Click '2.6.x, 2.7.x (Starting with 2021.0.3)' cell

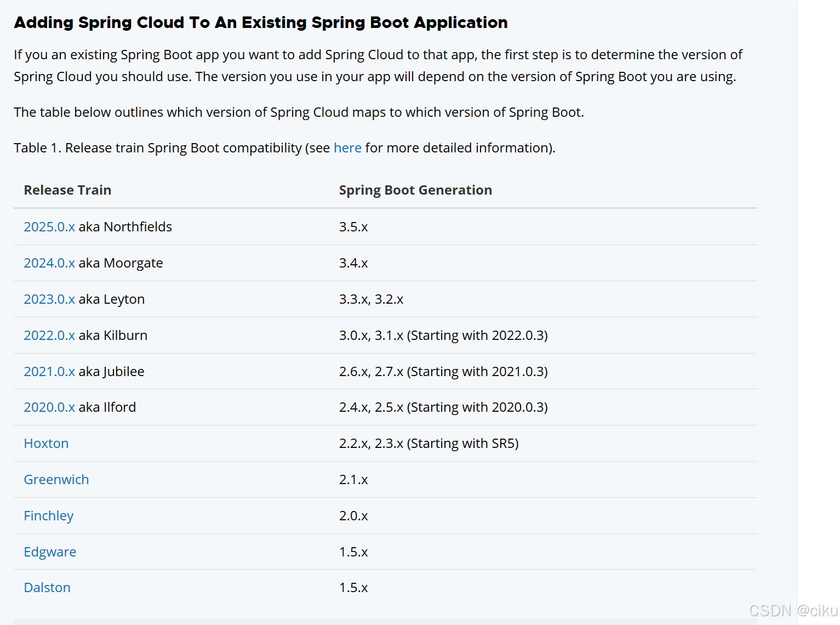point(443,372)
